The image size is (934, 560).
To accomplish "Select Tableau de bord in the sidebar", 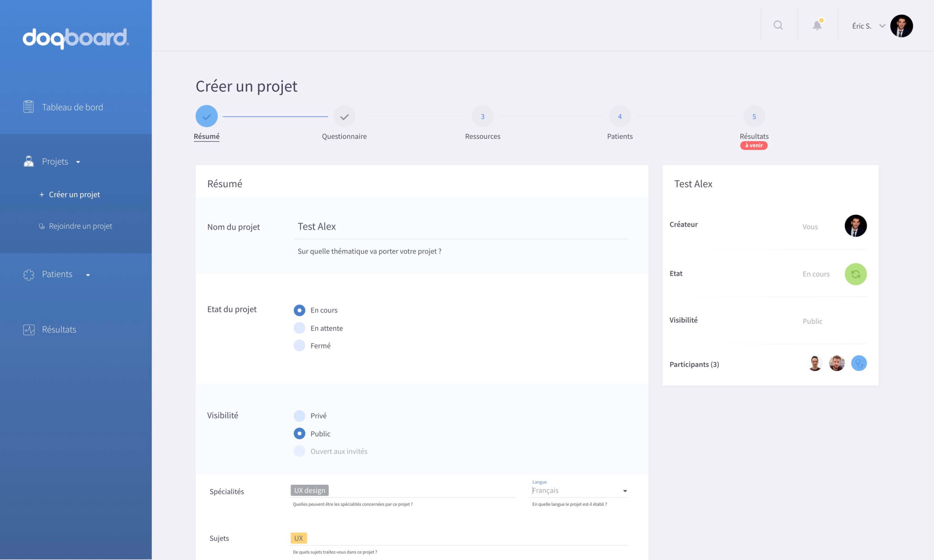I will pyautogui.click(x=72, y=107).
